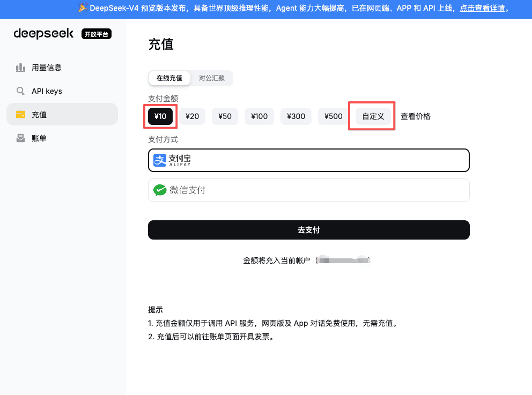Switch to the 在线充值 tab
Viewport: 532px width, 395px height.
(169, 78)
